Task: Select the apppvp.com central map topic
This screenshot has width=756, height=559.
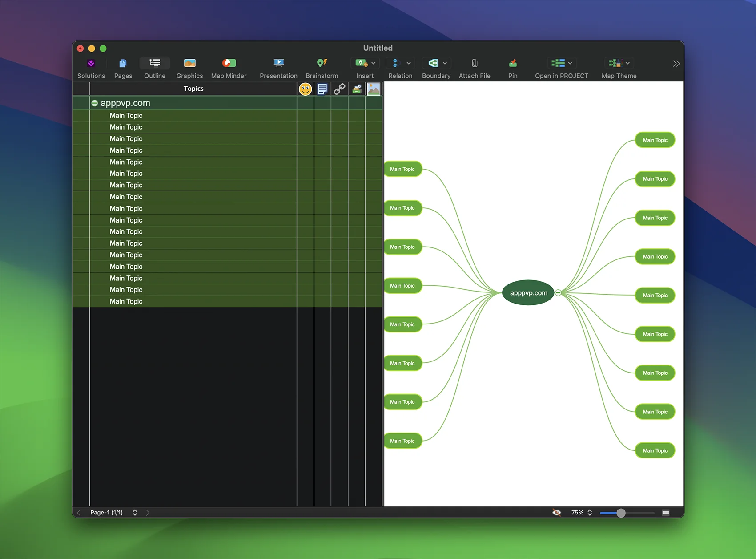Action: coord(528,293)
